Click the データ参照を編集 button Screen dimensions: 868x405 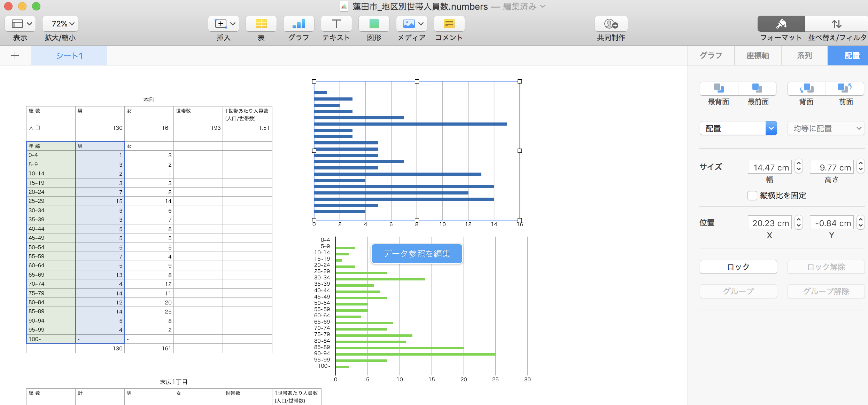coord(417,254)
